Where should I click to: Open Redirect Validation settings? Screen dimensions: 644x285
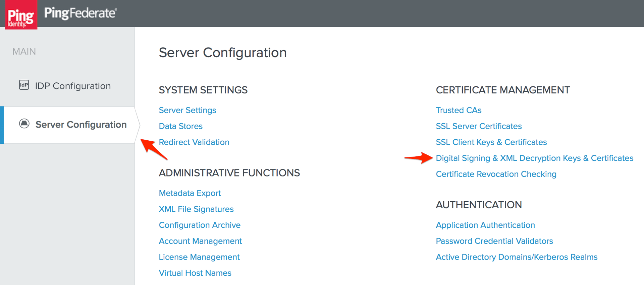tap(194, 142)
